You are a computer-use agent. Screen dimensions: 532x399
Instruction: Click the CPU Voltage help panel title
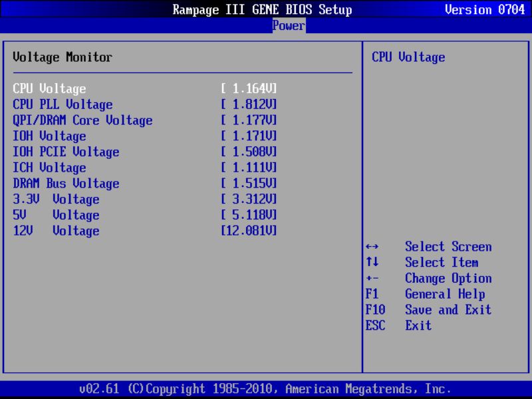408,57
